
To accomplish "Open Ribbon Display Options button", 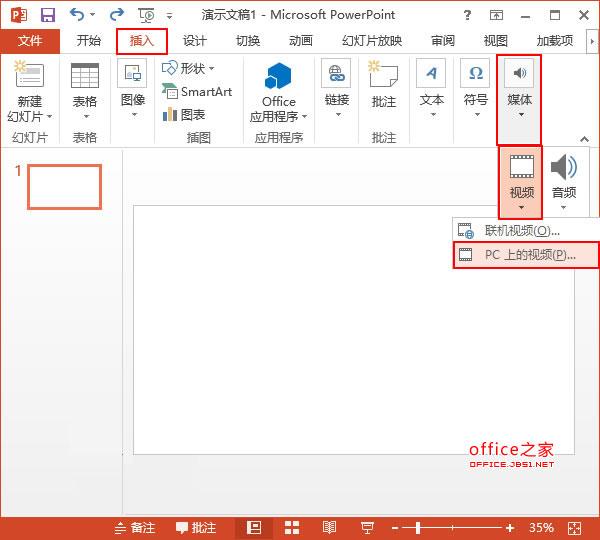I will [x=496, y=15].
